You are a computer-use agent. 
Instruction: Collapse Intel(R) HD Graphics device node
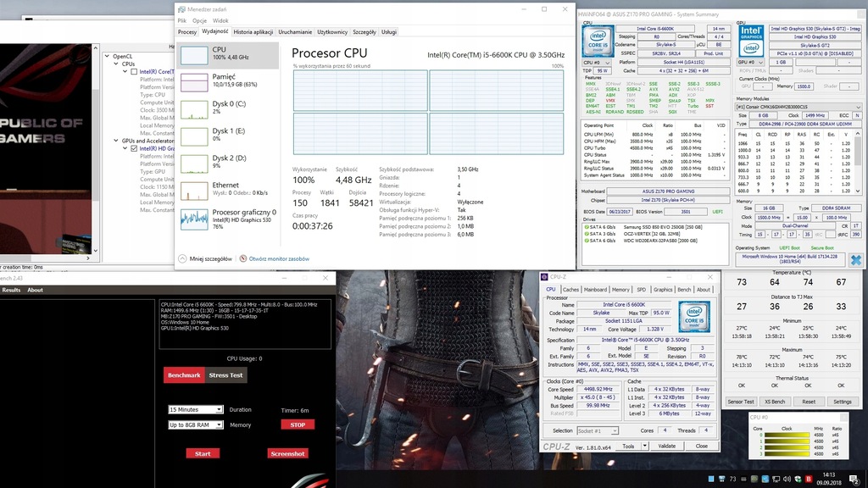pos(125,148)
